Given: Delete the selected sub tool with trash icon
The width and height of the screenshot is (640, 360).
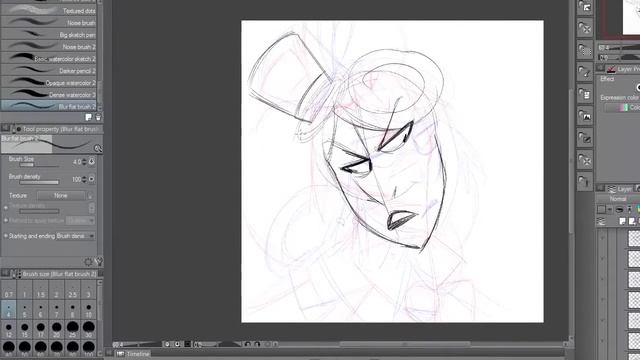Looking at the screenshot, I should (x=98, y=118).
